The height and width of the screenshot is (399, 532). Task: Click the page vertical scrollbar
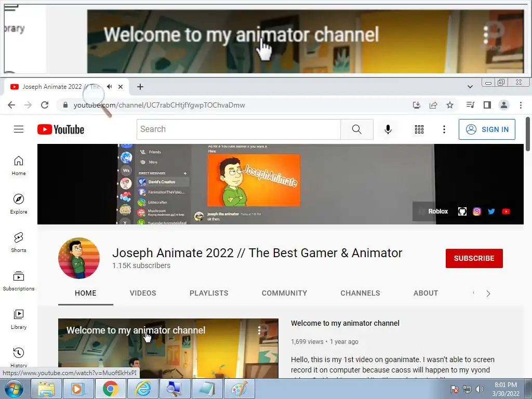click(x=528, y=134)
